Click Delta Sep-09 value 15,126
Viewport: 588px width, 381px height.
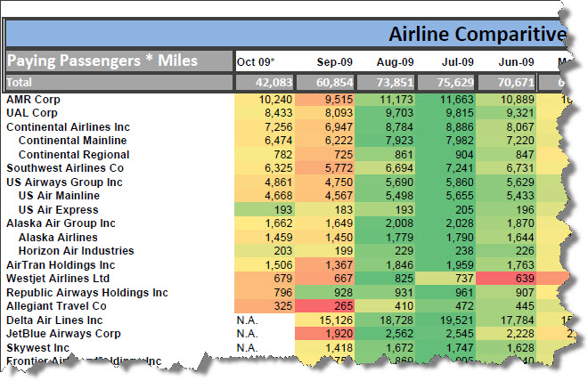[x=325, y=320]
